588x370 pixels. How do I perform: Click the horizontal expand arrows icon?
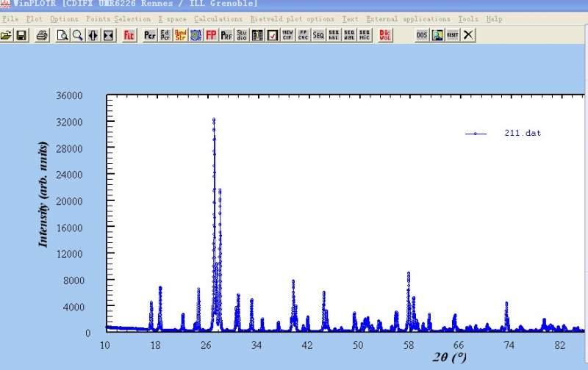[x=93, y=35]
